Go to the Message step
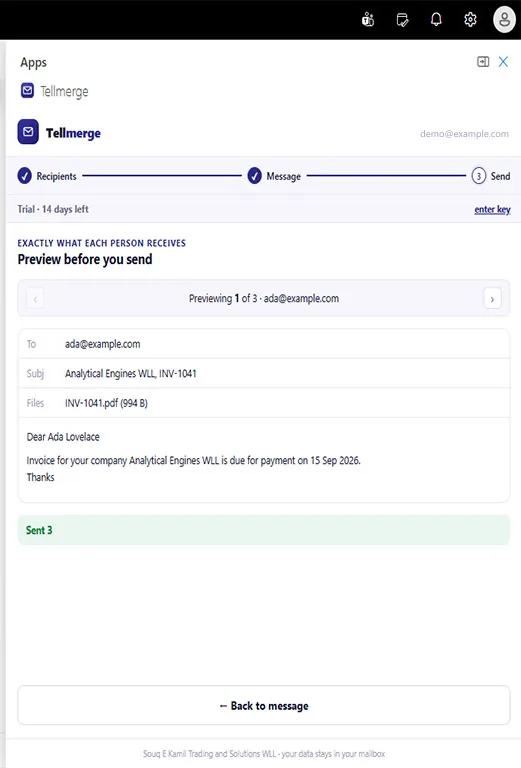Viewport: 521px width, 768px height. click(274, 176)
